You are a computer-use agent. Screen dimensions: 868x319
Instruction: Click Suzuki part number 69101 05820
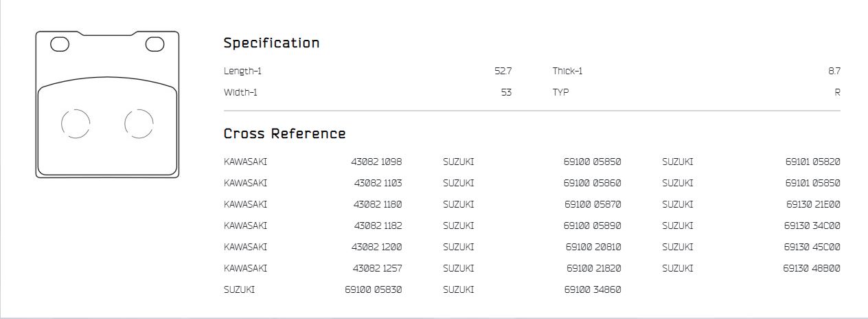[812, 162]
